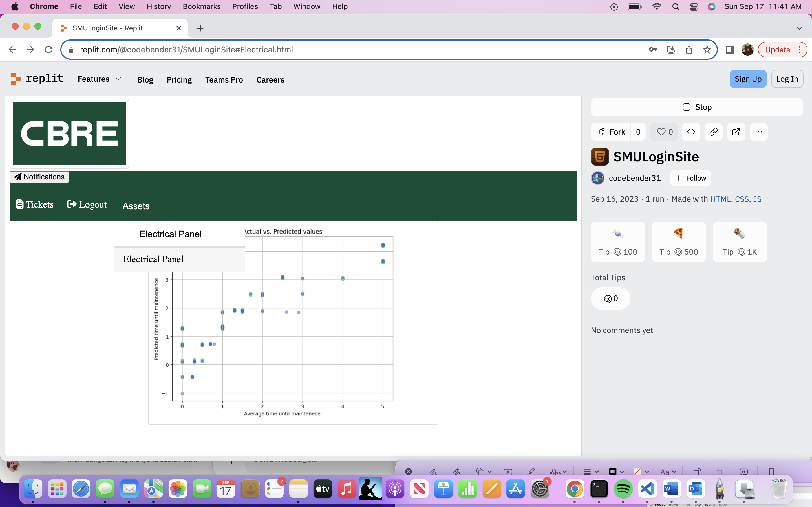Open the Tickets link

pos(35,204)
